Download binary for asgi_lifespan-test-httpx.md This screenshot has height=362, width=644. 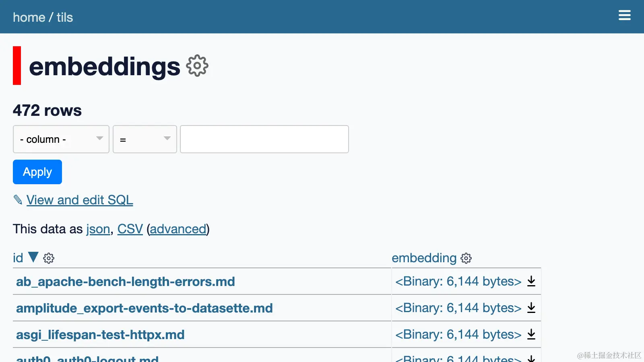click(x=531, y=334)
